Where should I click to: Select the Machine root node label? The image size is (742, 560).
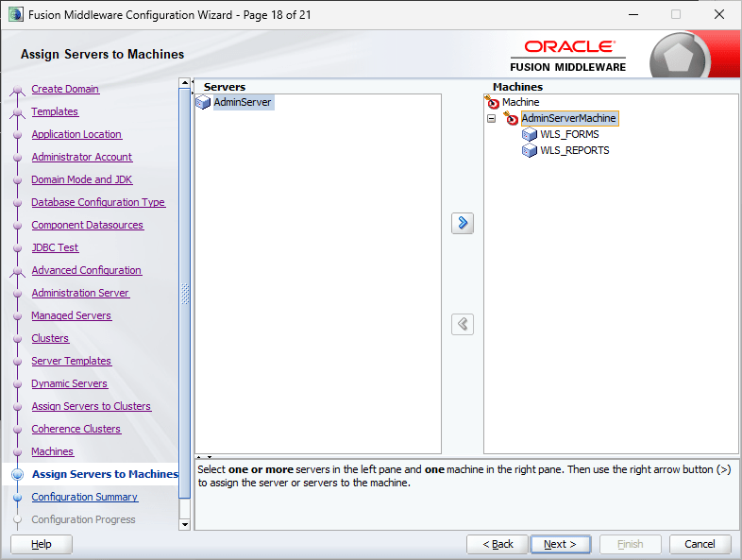pos(520,102)
